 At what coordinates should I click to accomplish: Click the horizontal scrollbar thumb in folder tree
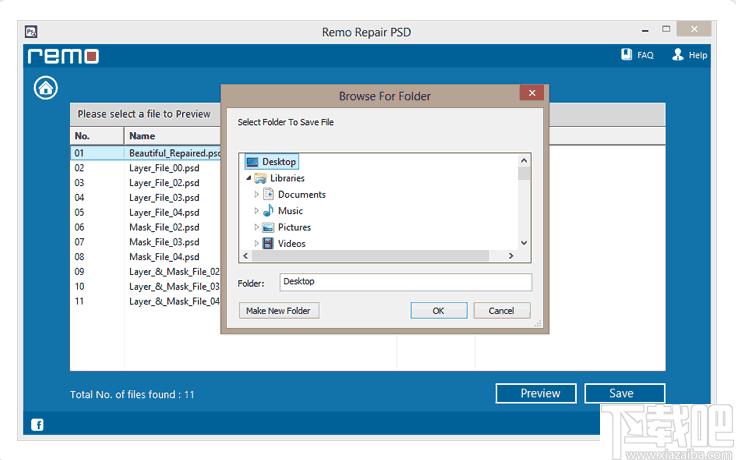(x=370, y=256)
